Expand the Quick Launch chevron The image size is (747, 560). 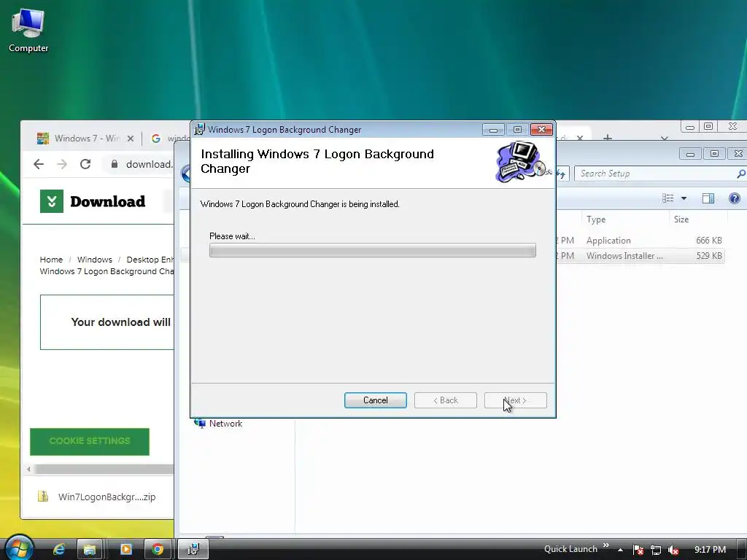[x=606, y=545]
